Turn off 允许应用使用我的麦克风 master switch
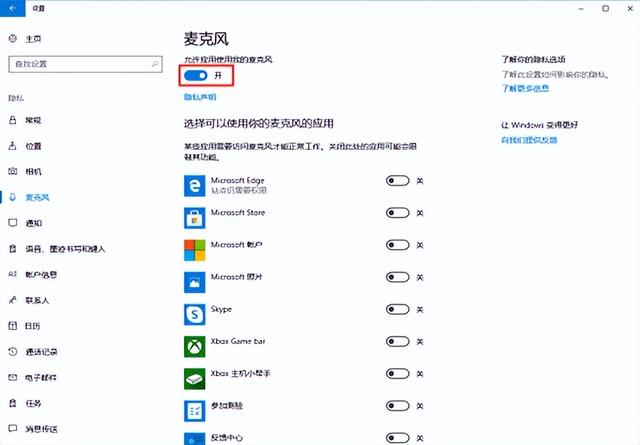 coord(196,75)
